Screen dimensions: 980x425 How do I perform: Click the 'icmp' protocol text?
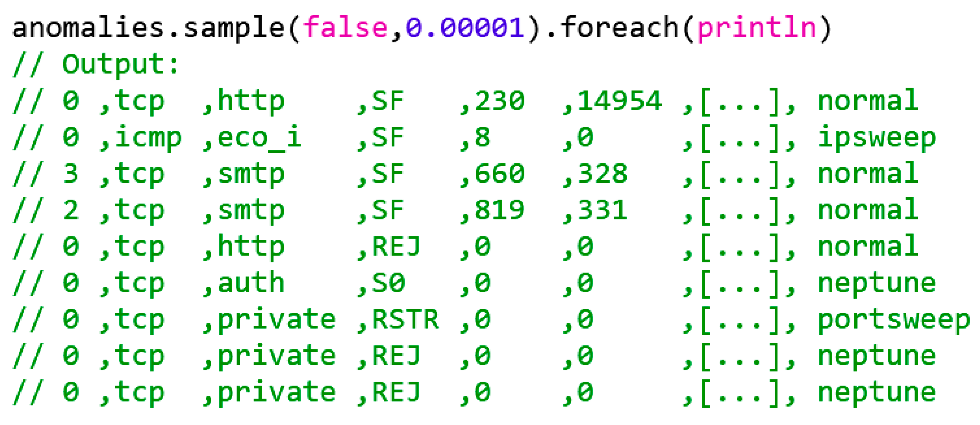coord(148,138)
